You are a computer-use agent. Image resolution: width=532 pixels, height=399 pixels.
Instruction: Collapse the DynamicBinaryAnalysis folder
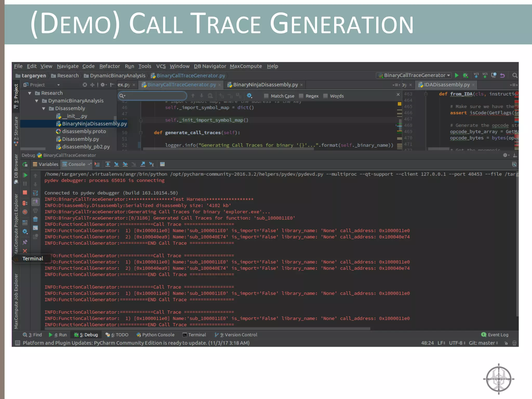point(37,101)
